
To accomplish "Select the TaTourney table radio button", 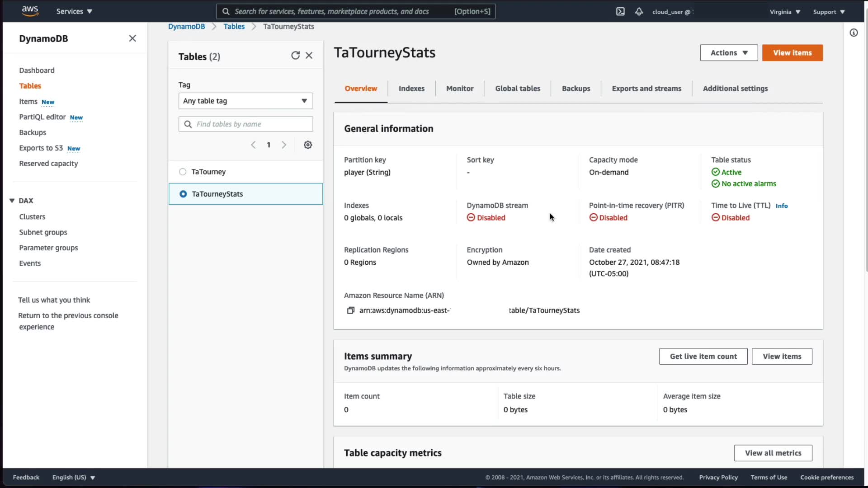I will coord(183,172).
